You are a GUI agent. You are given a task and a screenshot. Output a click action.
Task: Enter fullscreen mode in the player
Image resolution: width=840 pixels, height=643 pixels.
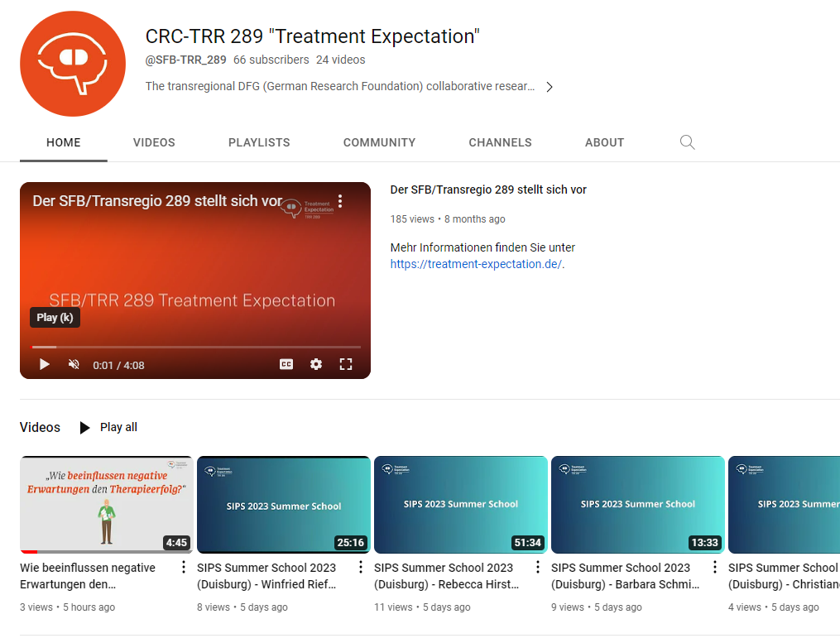(346, 364)
